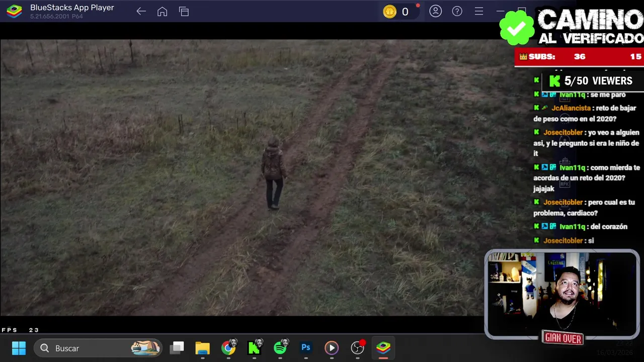This screenshot has height=362, width=644.
Task: Click the Kick logo beside 5/50 VIEWERS
Action: coord(554,81)
